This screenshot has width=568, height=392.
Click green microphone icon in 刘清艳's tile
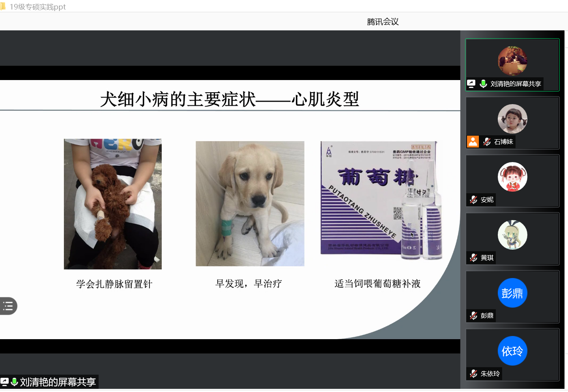coord(483,84)
